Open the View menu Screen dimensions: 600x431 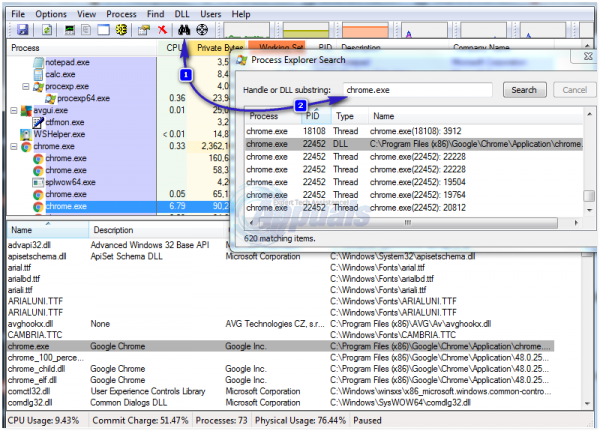coord(86,14)
